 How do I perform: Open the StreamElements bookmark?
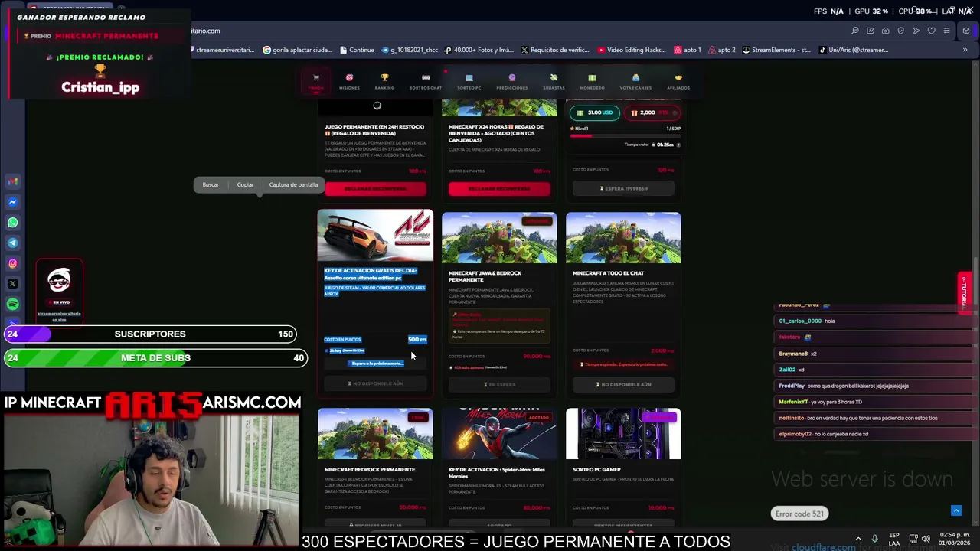[776, 50]
